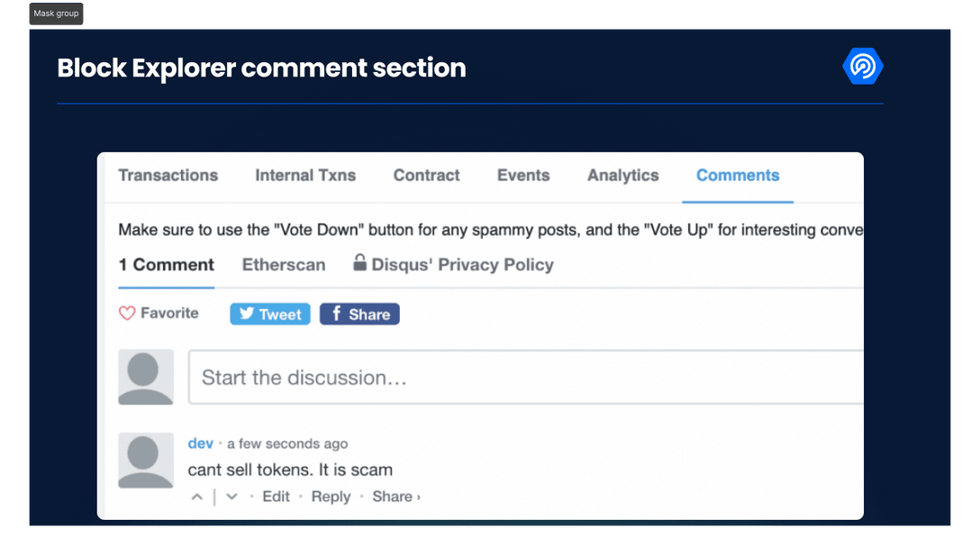Click the Twitter bird Tweet button
This screenshot has width=980, height=555.
click(270, 314)
